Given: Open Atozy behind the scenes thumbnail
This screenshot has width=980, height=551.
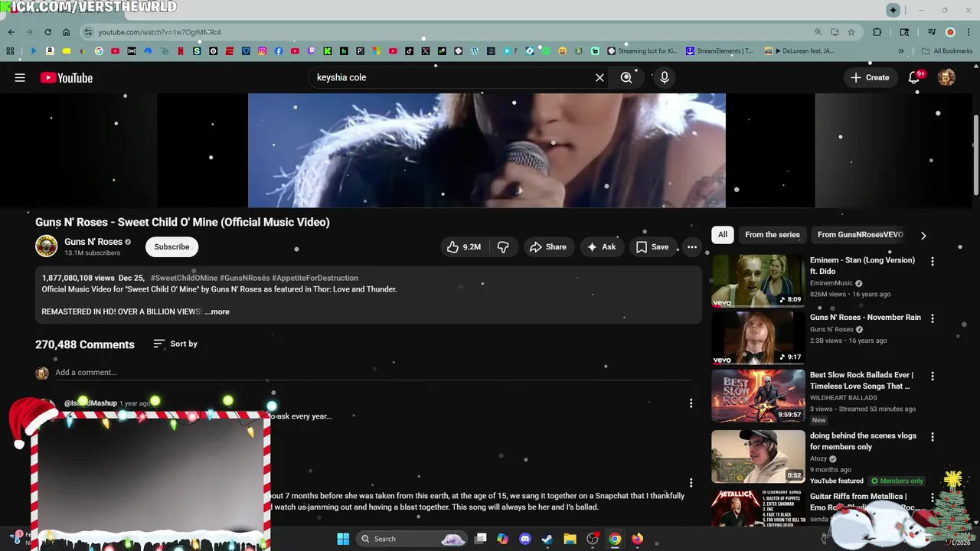Looking at the screenshot, I should pyautogui.click(x=758, y=457).
